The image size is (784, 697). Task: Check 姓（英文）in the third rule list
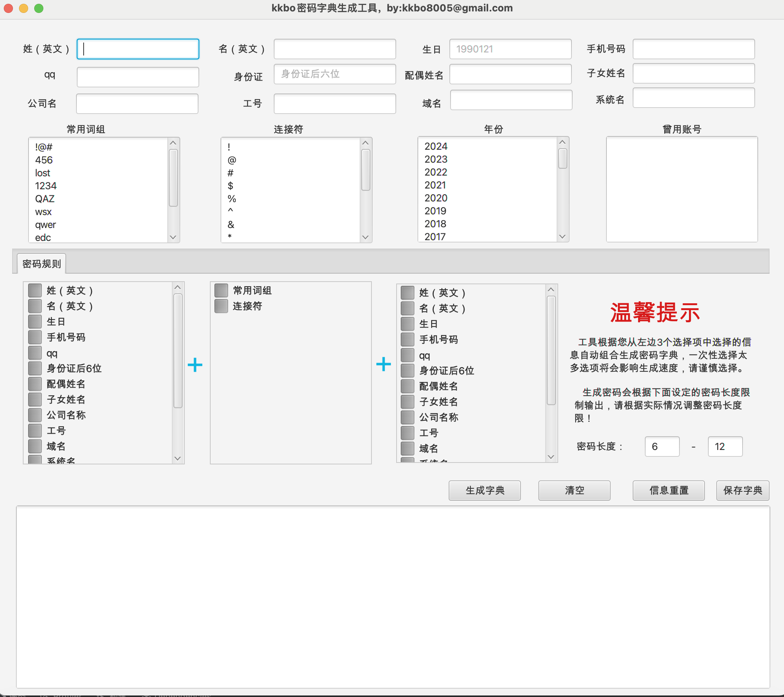(x=407, y=293)
